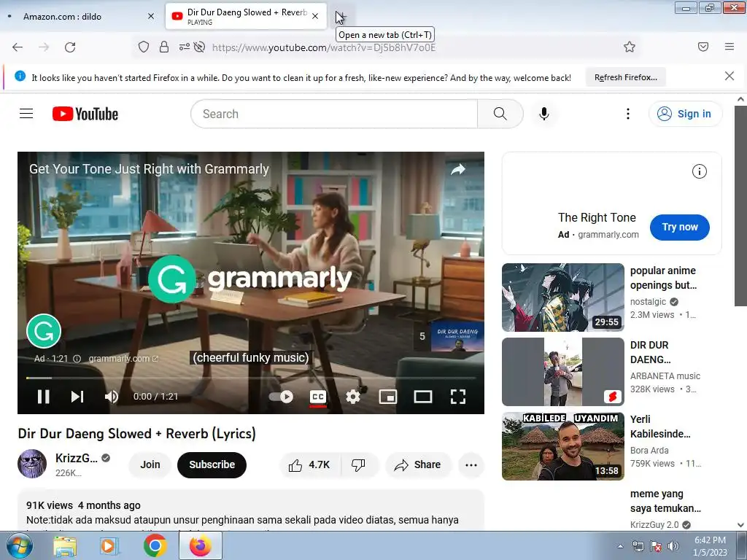Image resolution: width=747 pixels, height=560 pixels.
Task: Click the ad progress bar
Action: pyautogui.click(x=251, y=378)
